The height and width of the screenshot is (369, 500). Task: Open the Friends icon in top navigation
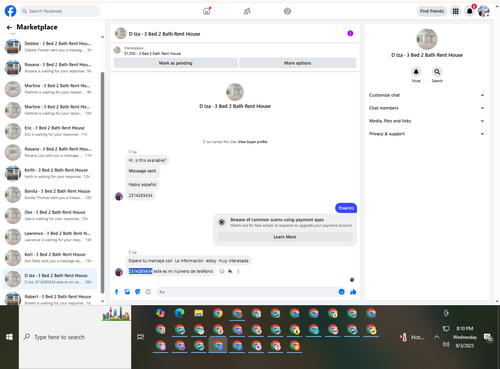(247, 11)
